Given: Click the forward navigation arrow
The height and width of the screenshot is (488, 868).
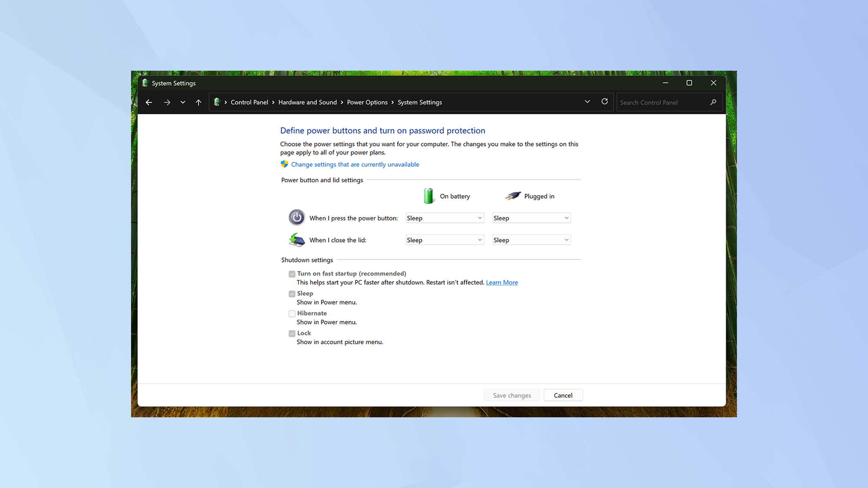Looking at the screenshot, I should click(167, 102).
